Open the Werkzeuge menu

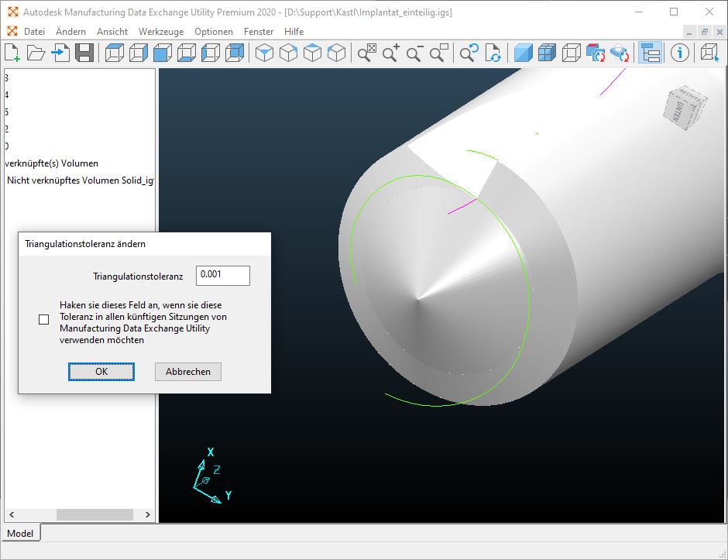[160, 32]
